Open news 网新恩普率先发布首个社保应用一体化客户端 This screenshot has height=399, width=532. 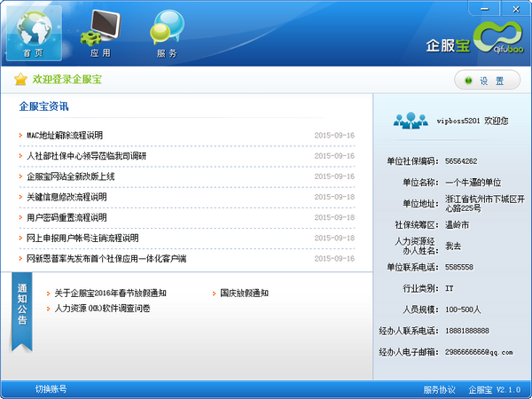tap(106, 259)
